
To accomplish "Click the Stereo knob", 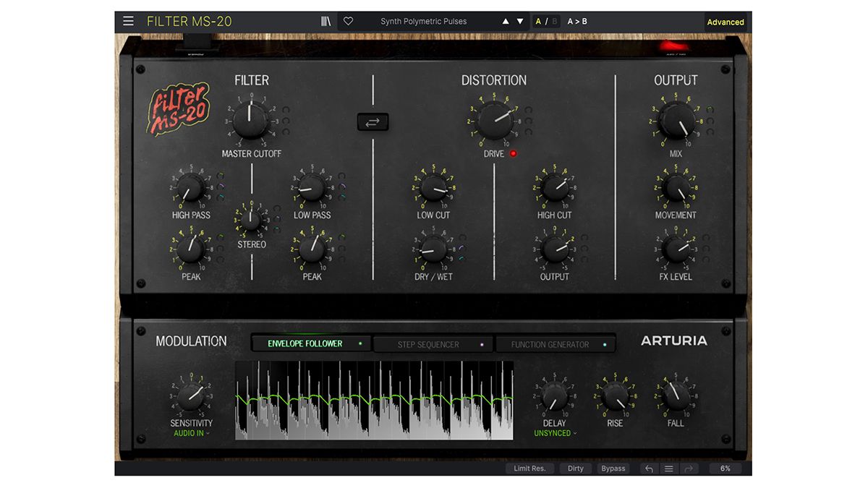I will 251,219.
